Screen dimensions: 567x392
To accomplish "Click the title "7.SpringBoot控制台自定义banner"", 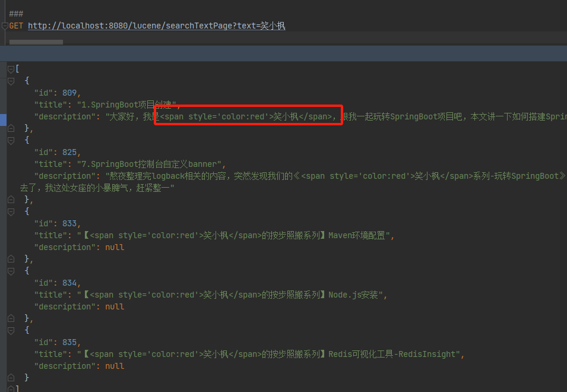I will [149, 164].
